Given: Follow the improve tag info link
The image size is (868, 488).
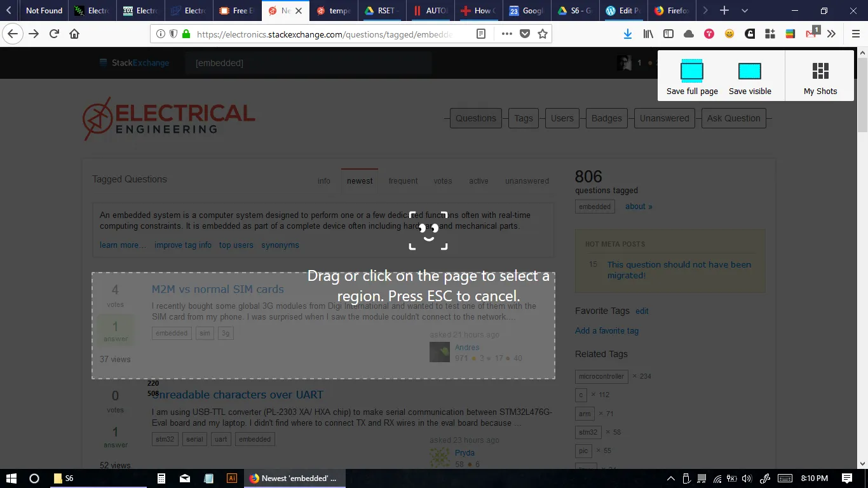Looking at the screenshot, I should 182,245.
